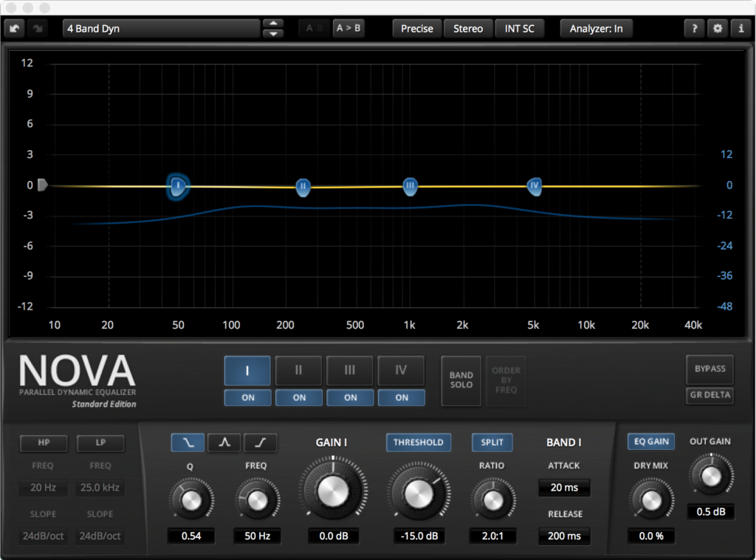756x560 pixels.
Task: Select the high shelf filter shape
Action: pos(260,443)
